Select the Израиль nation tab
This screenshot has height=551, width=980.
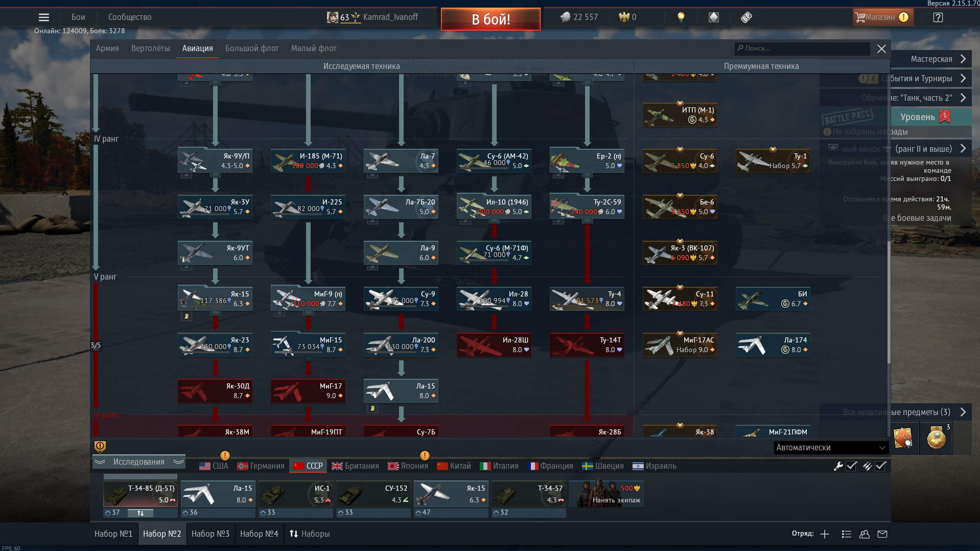tap(655, 466)
